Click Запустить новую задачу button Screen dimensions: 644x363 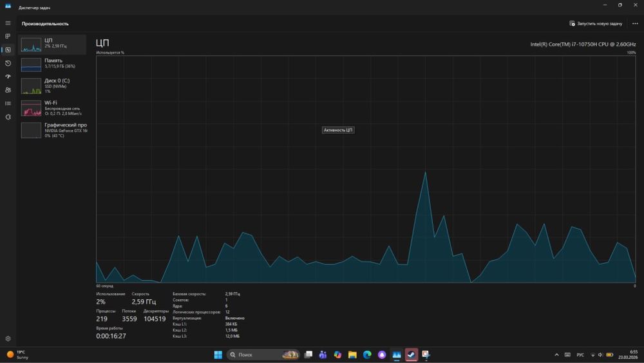point(596,23)
